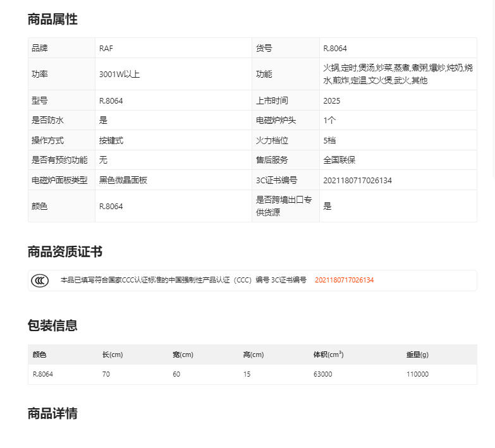Image resolution: width=495 pixels, height=448 pixels.
Task: Click the 体积(cm³) column header
Action: 328,354
